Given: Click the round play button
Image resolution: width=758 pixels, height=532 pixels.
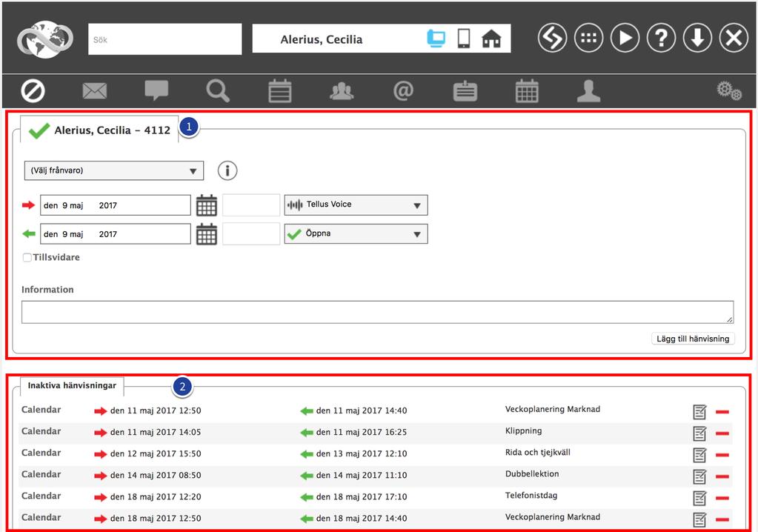Looking at the screenshot, I should coord(625,38).
